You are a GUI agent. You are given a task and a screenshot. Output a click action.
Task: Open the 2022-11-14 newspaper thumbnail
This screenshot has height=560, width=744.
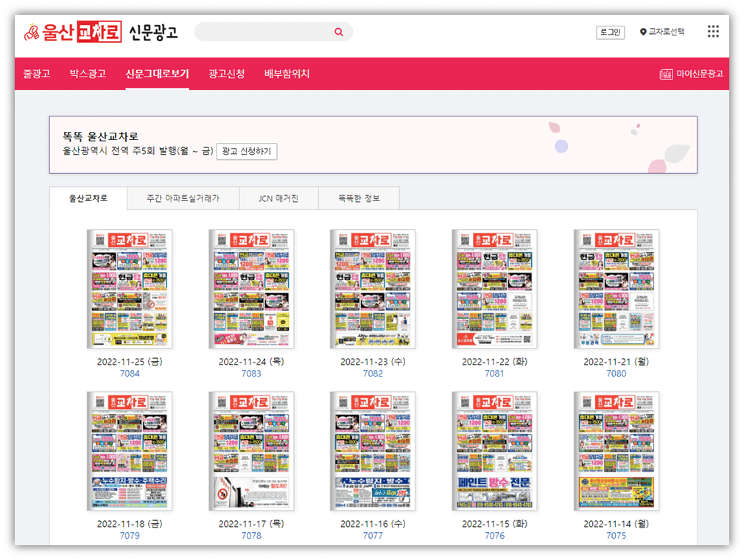coord(617,452)
